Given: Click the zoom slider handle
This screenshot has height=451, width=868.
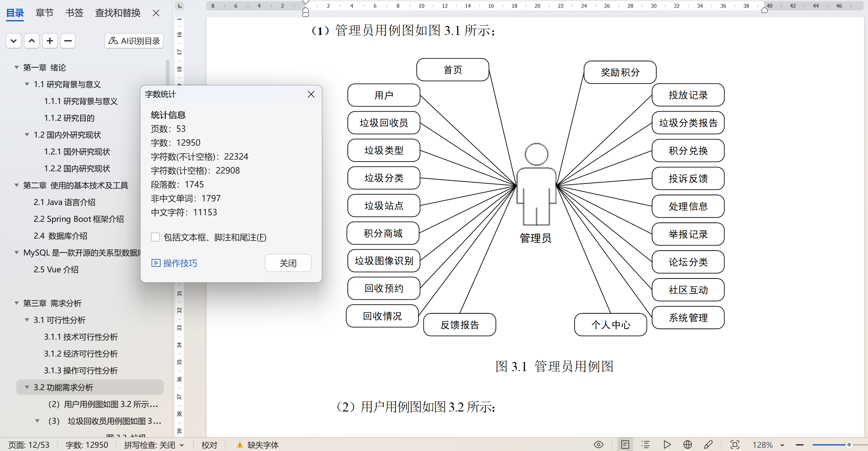Looking at the screenshot, I should [x=849, y=445].
